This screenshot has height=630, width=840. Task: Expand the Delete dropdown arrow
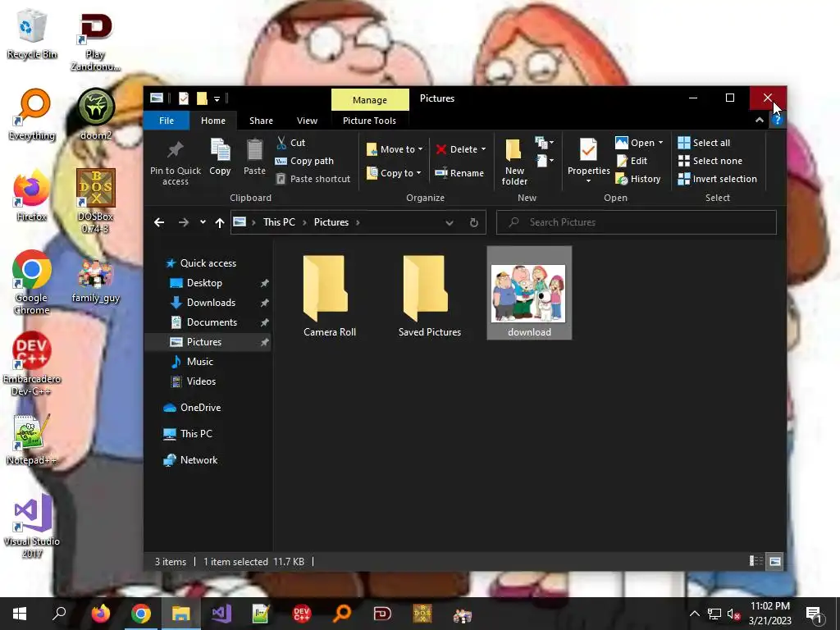click(x=483, y=149)
